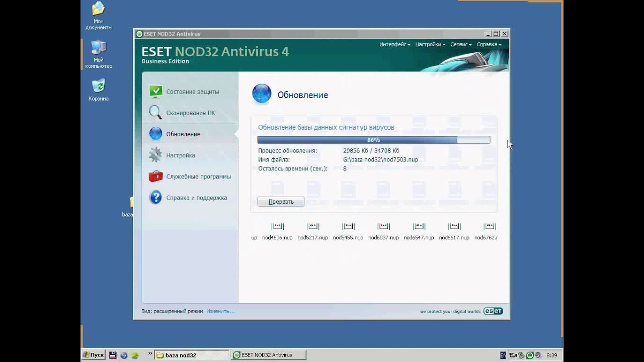Click the Служебные программы toolbox icon

156,176
